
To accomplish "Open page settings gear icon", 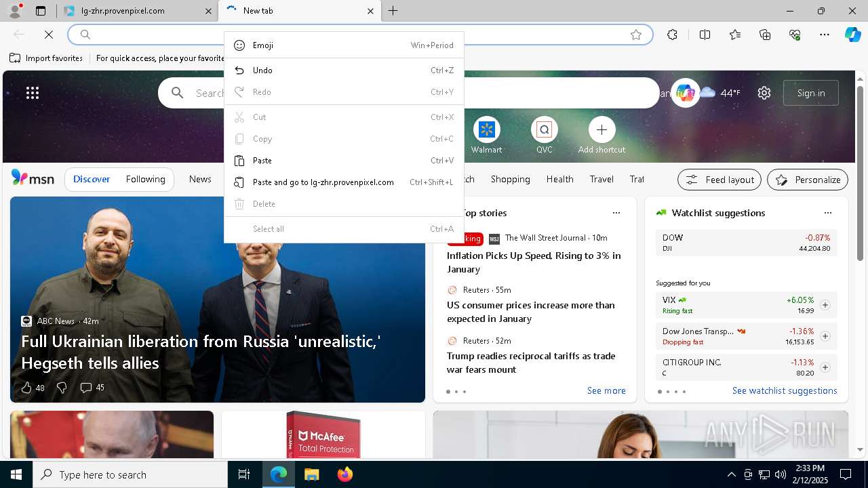I will pos(764,93).
